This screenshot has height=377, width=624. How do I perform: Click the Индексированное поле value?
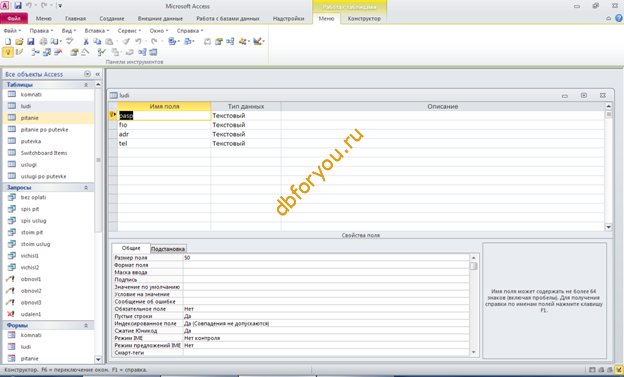point(326,323)
